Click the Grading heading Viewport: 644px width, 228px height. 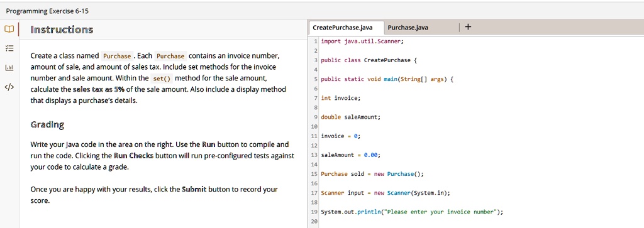click(x=47, y=124)
